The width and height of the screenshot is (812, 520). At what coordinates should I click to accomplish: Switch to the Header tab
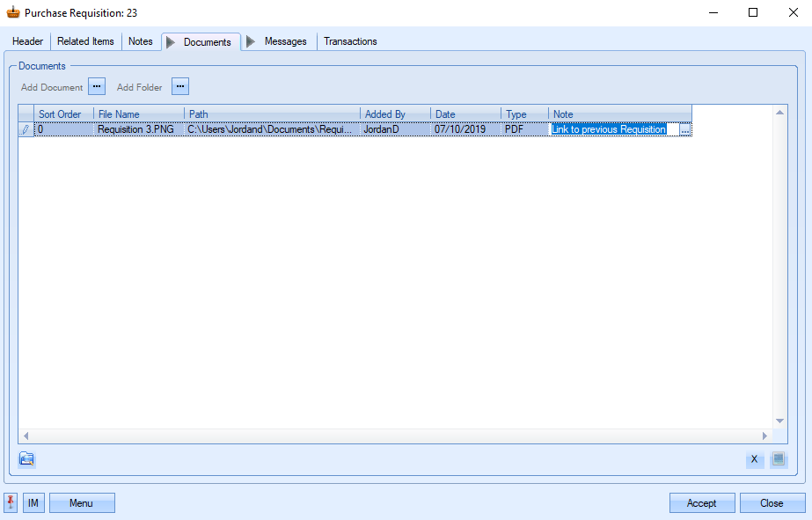click(27, 41)
